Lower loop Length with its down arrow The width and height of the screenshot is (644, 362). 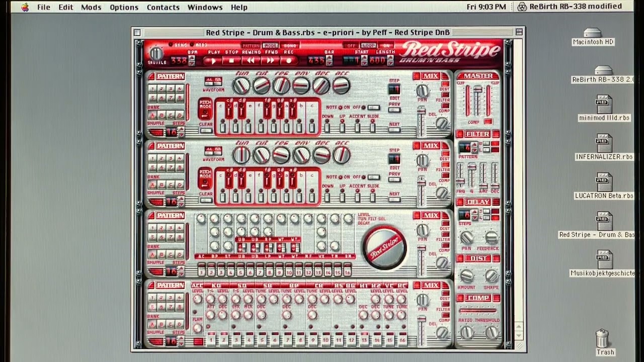pos(390,63)
